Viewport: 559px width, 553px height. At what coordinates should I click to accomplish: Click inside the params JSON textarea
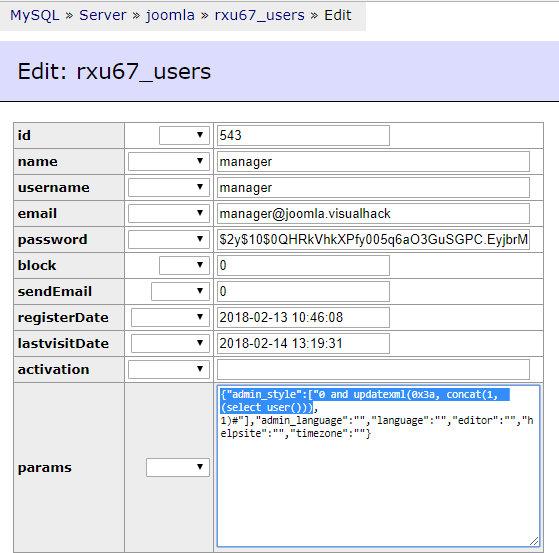pyautogui.click(x=378, y=466)
